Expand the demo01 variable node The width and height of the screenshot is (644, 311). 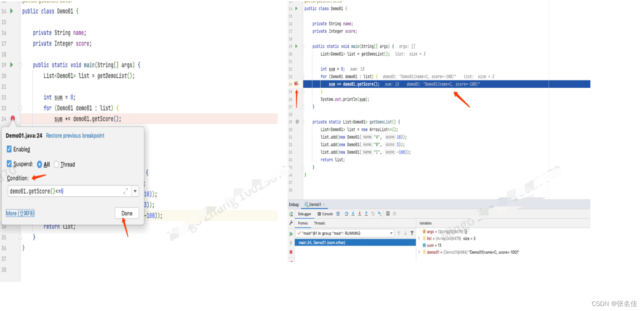pyautogui.click(x=419, y=252)
